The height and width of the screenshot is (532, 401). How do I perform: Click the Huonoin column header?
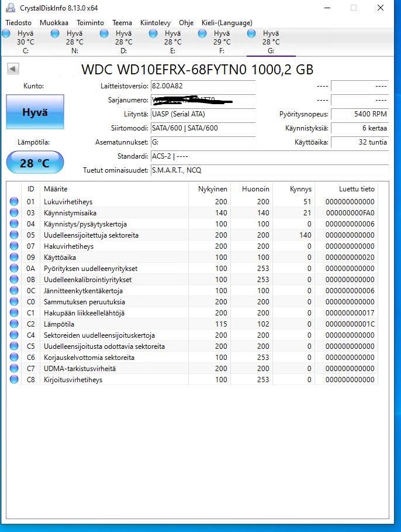251,189
